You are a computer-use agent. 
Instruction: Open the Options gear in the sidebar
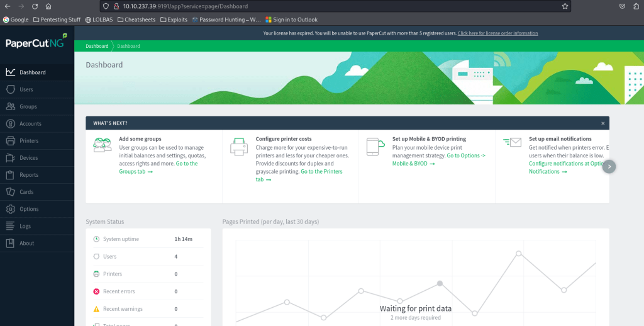(x=11, y=209)
